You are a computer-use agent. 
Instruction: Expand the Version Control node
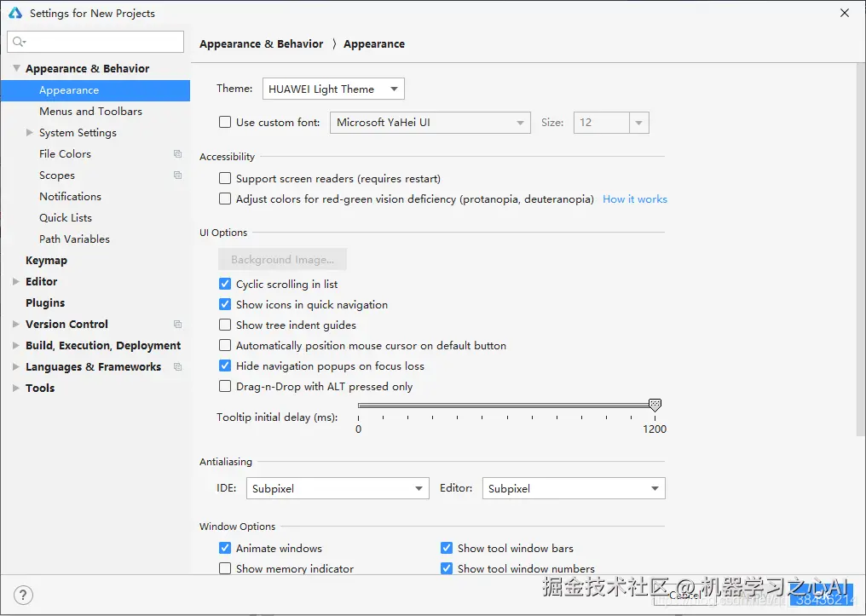tap(16, 324)
